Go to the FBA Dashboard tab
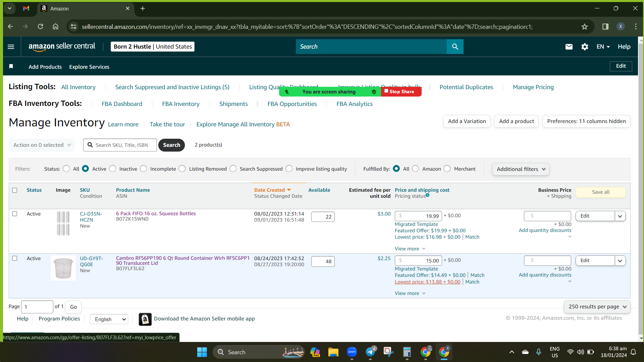This screenshot has height=362, width=644. [122, 104]
